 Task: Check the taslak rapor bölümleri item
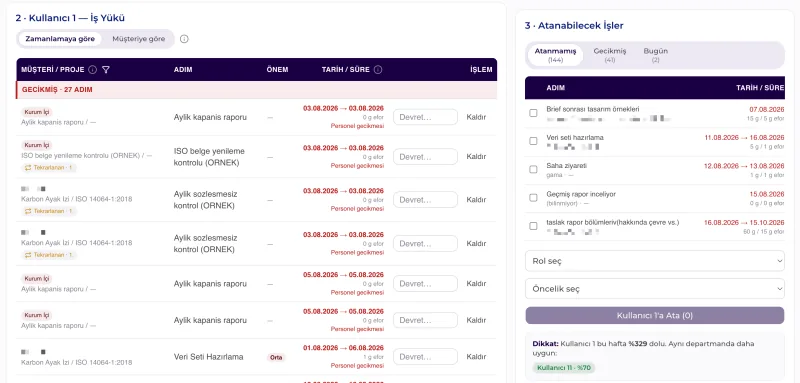tap(533, 226)
